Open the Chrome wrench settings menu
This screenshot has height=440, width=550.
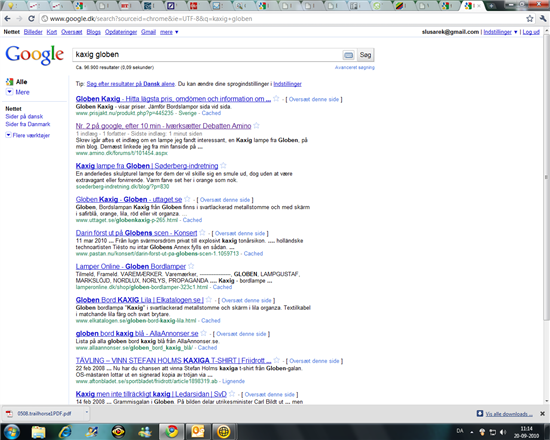(543, 19)
